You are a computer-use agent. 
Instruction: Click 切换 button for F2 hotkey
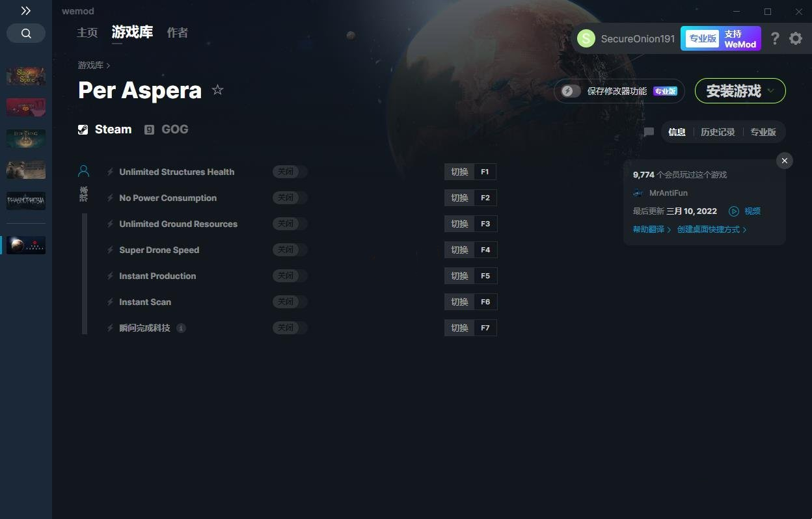(459, 198)
